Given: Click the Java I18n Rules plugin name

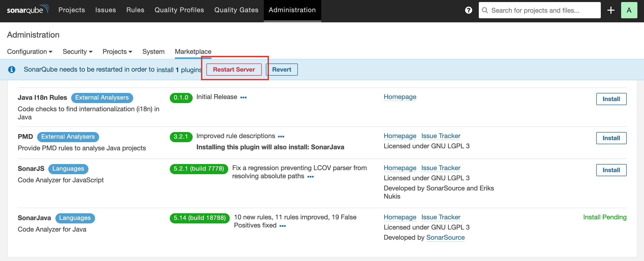Looking at the screenshot, I should (42, 98).
